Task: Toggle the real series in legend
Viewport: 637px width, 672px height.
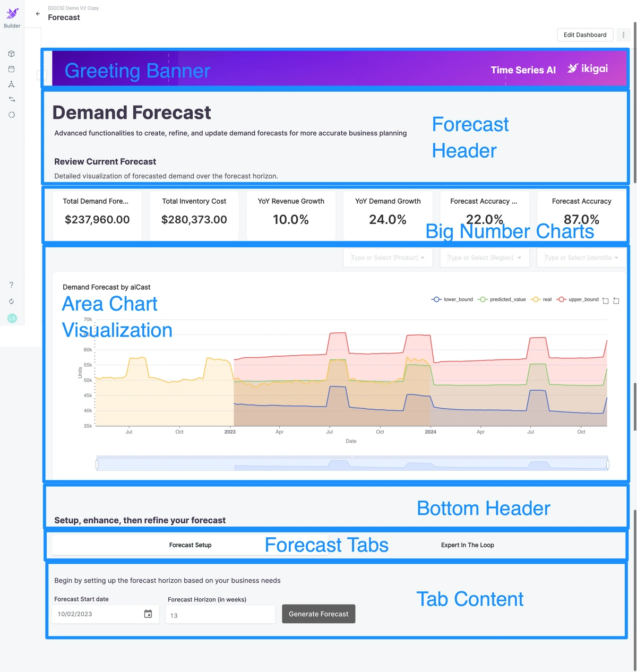Action: tap(542, 299)
